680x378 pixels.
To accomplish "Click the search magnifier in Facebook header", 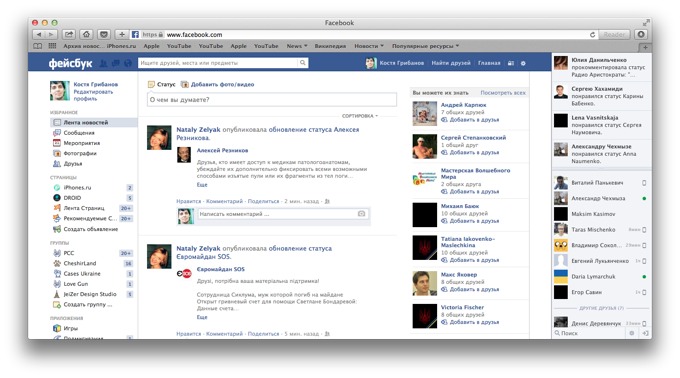I will pos(303,63).
